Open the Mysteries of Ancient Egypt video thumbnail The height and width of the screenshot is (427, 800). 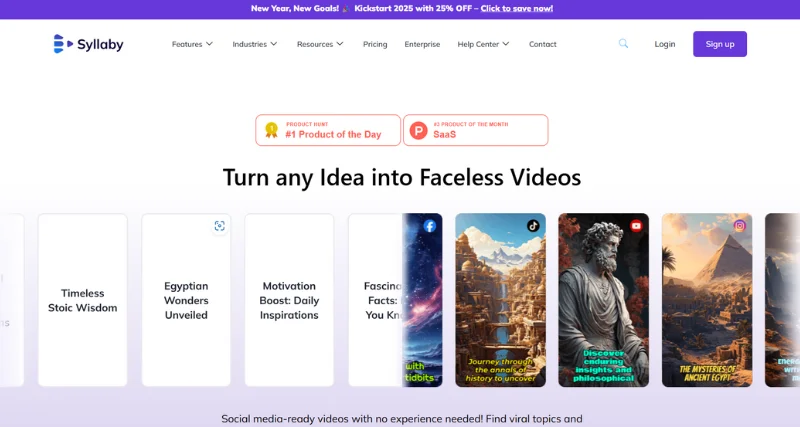click(x=707, y=300)
